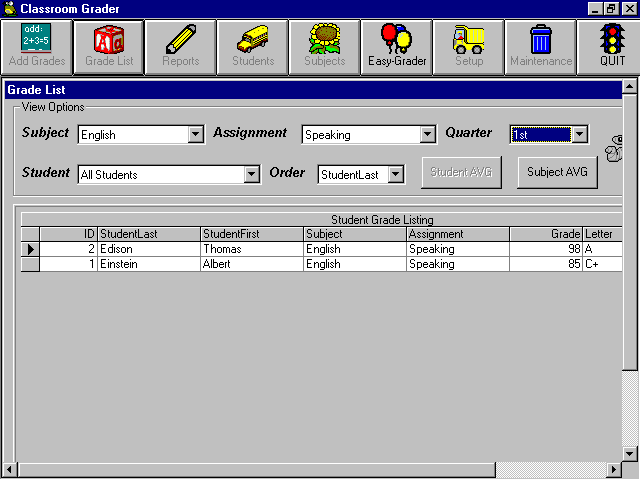
Task: Click the QUIT traffic light icon
Action: (x=611, y=47)
